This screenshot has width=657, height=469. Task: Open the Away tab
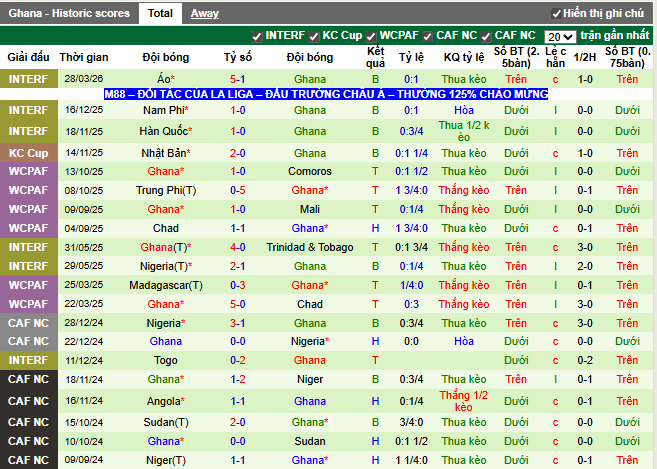pyautogui.click(x=205, y=13)
